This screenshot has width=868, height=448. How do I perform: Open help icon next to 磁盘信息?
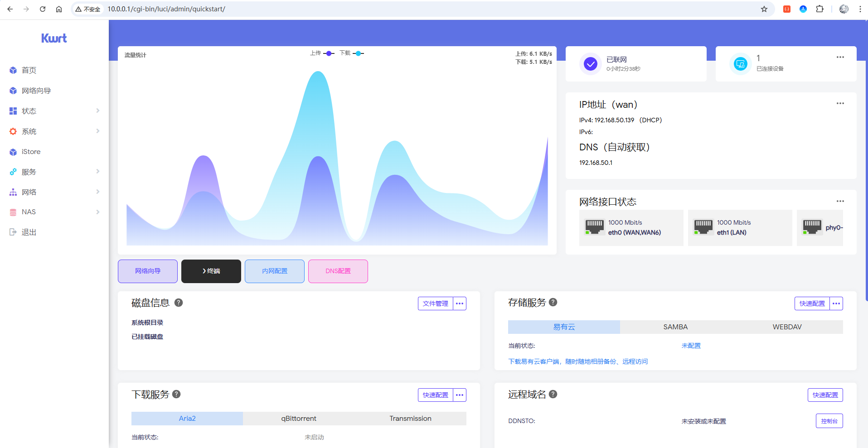(179, 303)
